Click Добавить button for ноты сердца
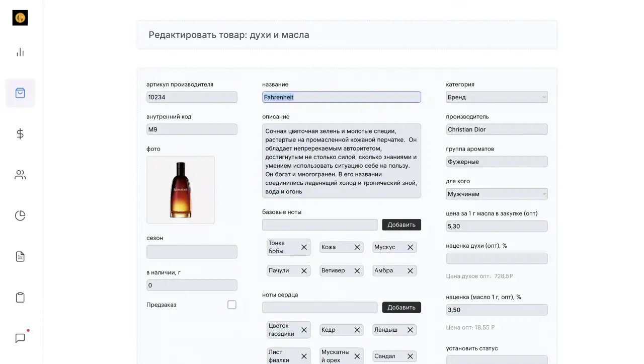This screenshot has height=364, width=644. 401,307
